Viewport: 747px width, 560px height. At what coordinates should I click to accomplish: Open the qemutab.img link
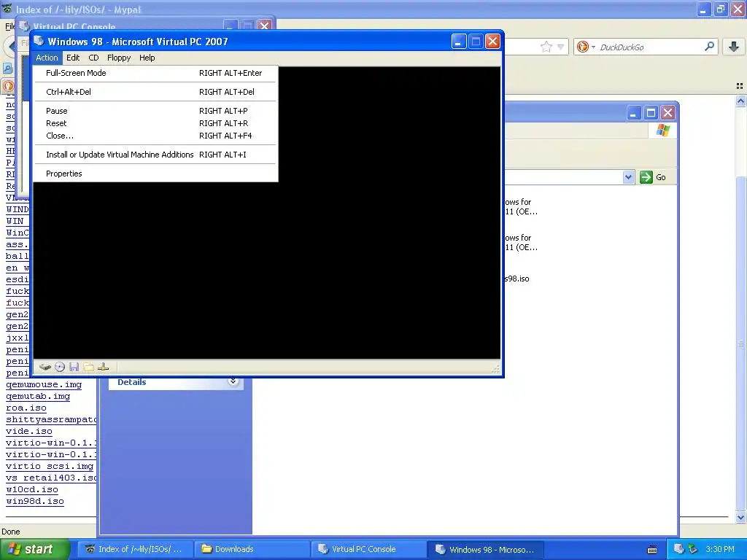pos(38,396)
